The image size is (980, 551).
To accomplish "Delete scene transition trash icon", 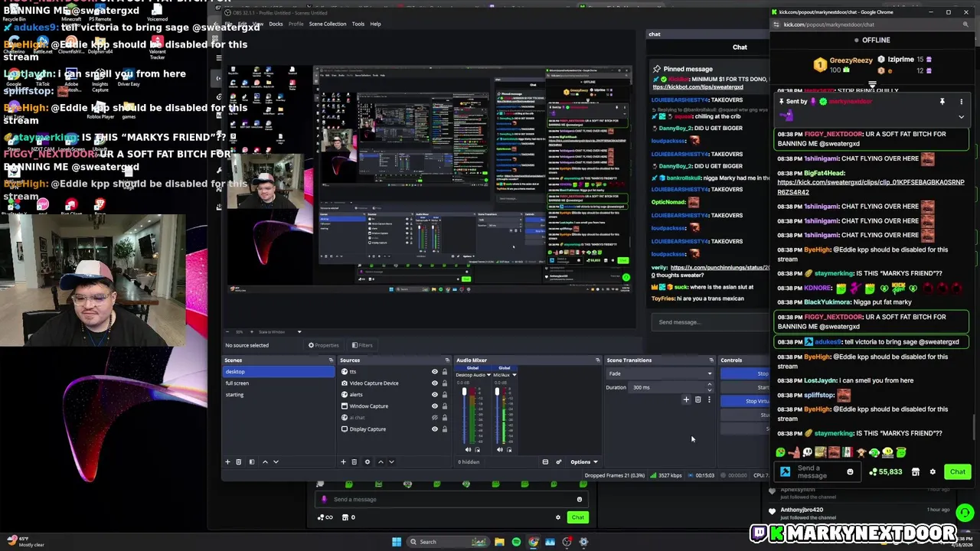I will pyautogui.click(x=697, y=399).
